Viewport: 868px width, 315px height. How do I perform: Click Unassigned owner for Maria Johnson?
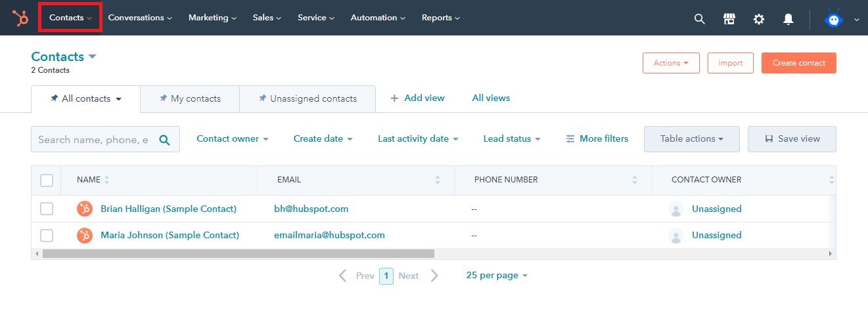717,235
